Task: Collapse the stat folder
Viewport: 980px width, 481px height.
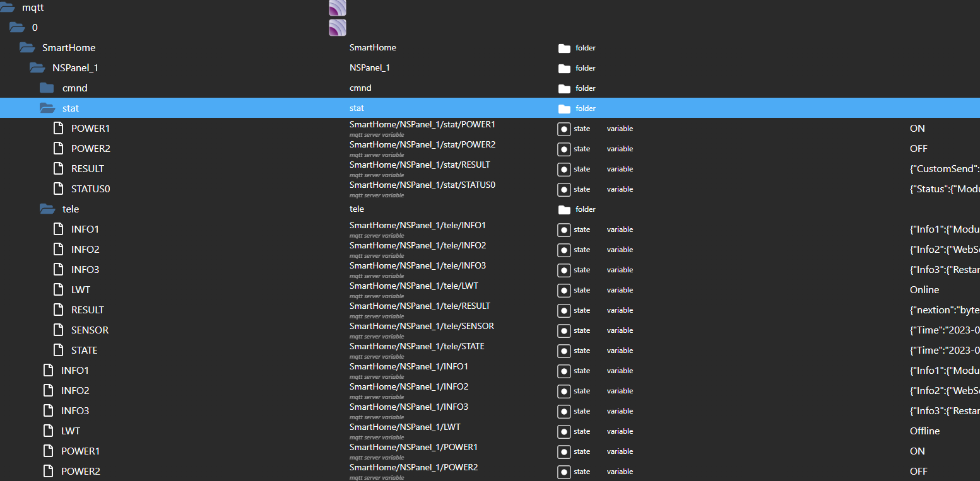Action: (x=47, y=108)
